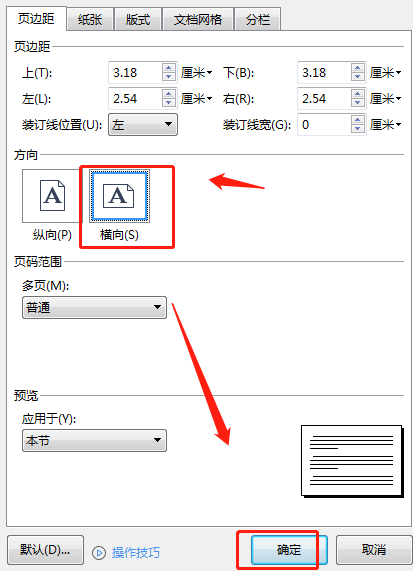413x571 pixels.
Task: Go to the 分栏 tab
Action: point(257,20)
